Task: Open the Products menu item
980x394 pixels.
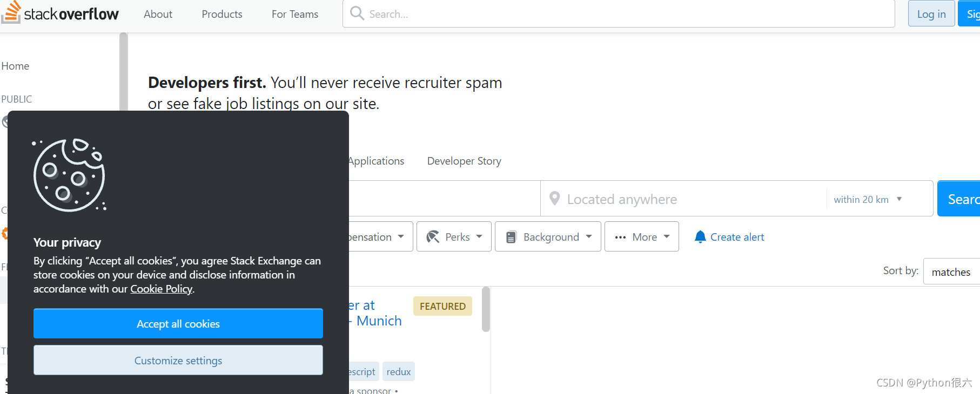Action: pos(222,14)
